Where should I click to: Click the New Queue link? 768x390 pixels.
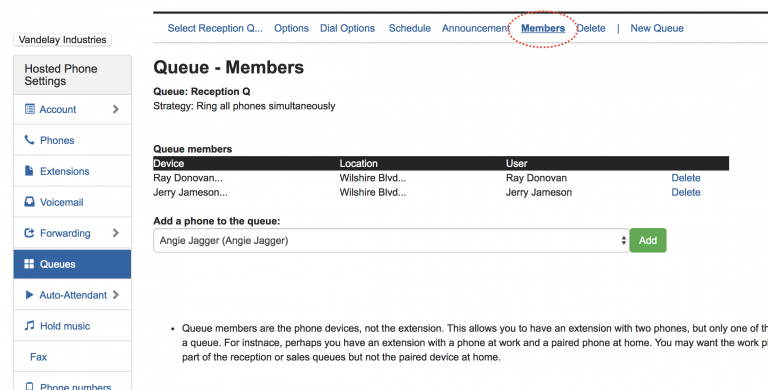pos(657,28)
